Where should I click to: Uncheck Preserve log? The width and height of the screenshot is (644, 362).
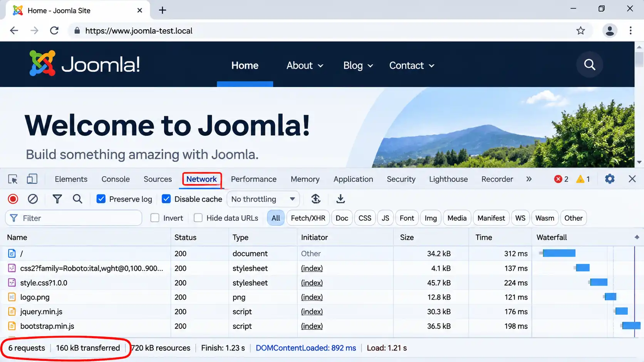point(101,199)
